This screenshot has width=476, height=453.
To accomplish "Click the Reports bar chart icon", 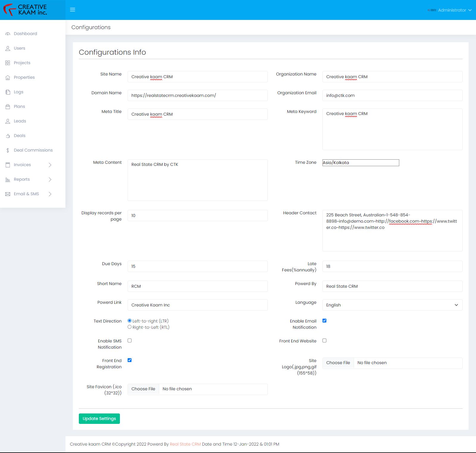I will (x=8, y=180).
